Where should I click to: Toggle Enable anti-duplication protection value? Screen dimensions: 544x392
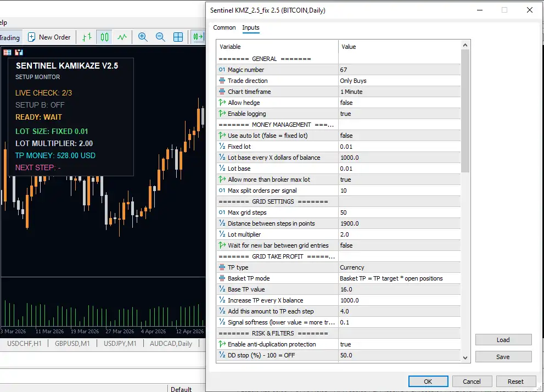(x=399, y=344)
